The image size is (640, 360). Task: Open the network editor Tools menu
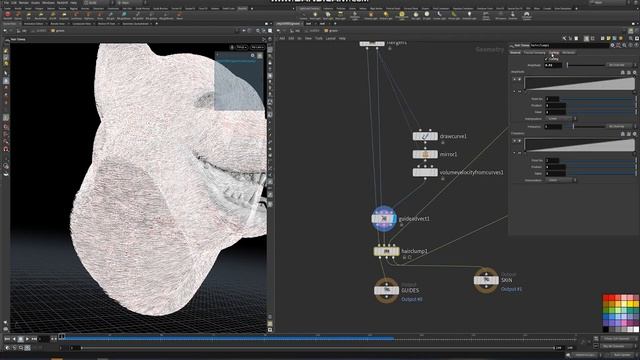[x=319, y=38]
